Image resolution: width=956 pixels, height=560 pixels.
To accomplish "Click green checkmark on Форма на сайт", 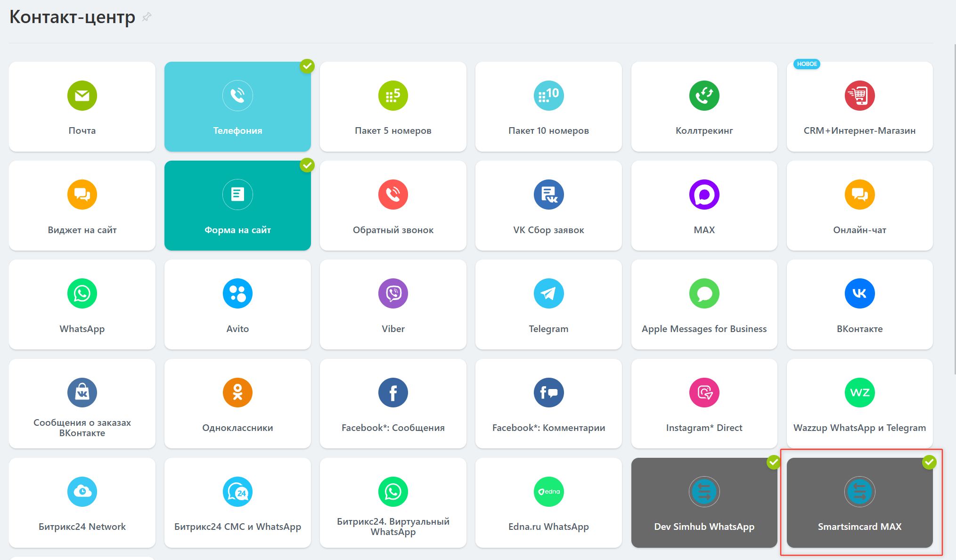I will (x=307, y=165).
